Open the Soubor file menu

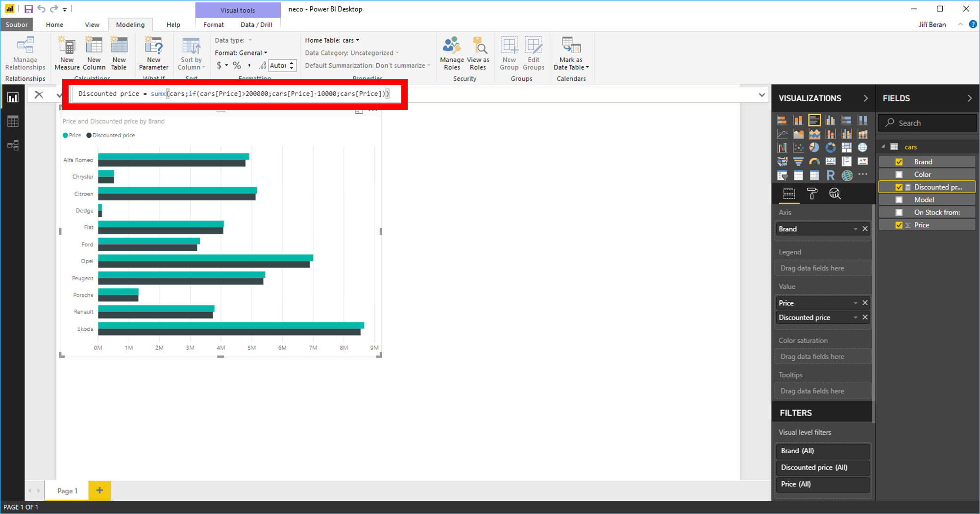(x=17, y=24)
